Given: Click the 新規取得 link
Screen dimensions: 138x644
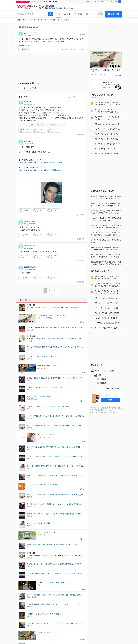Looking at the screenshot, I should (x=53, y=6).
